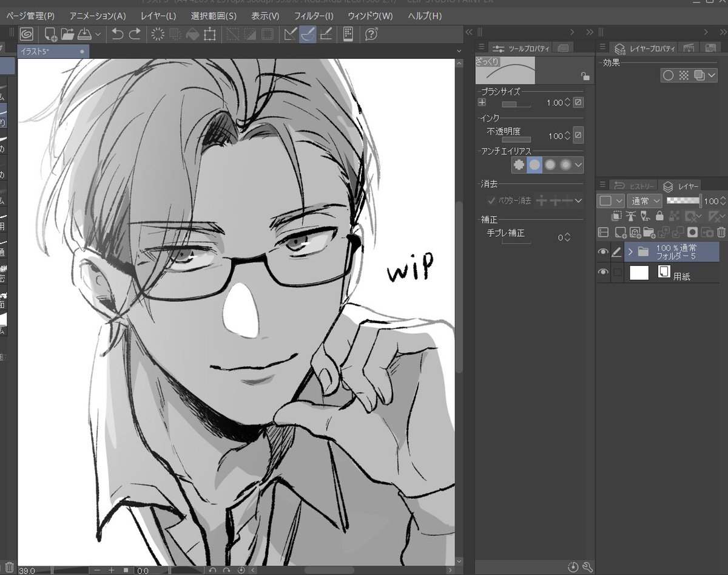Toggle Show selection border icon

click(x=266, y=34)
